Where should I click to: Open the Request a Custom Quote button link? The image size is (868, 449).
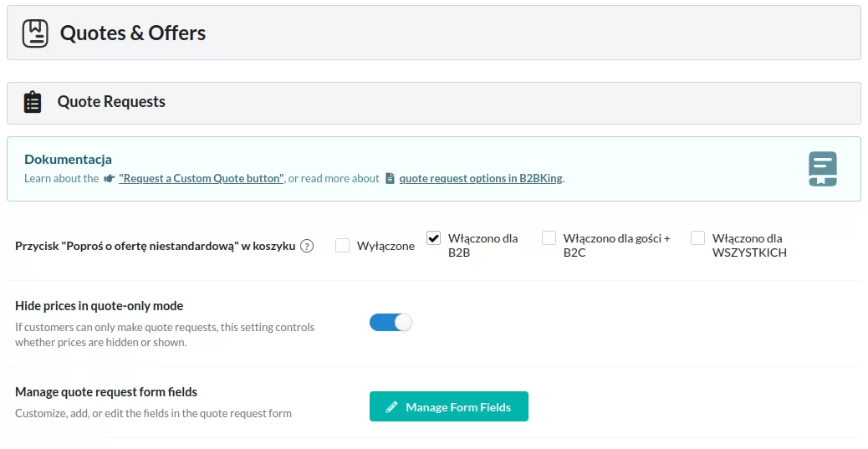[x=201, y=178]
